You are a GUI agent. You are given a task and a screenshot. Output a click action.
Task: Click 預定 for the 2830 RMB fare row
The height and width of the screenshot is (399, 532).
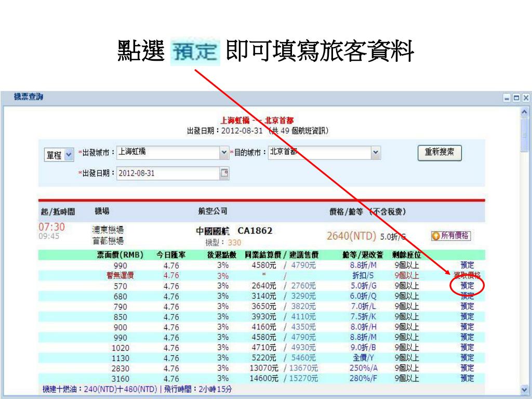point(467,368)
